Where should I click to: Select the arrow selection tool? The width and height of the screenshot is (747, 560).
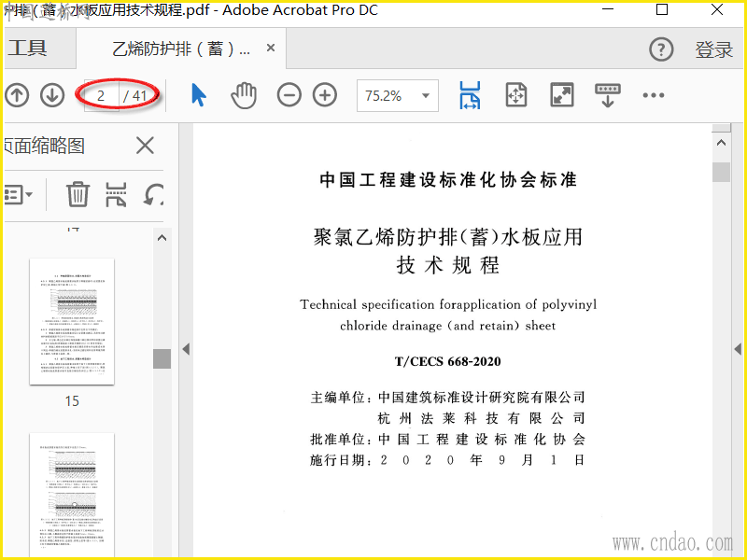(x=199, y=95)
